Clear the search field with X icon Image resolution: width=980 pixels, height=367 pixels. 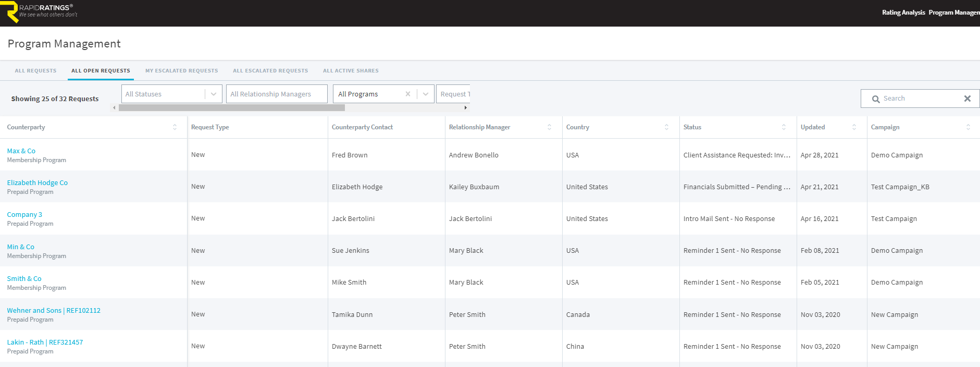(x=967, y=99)
